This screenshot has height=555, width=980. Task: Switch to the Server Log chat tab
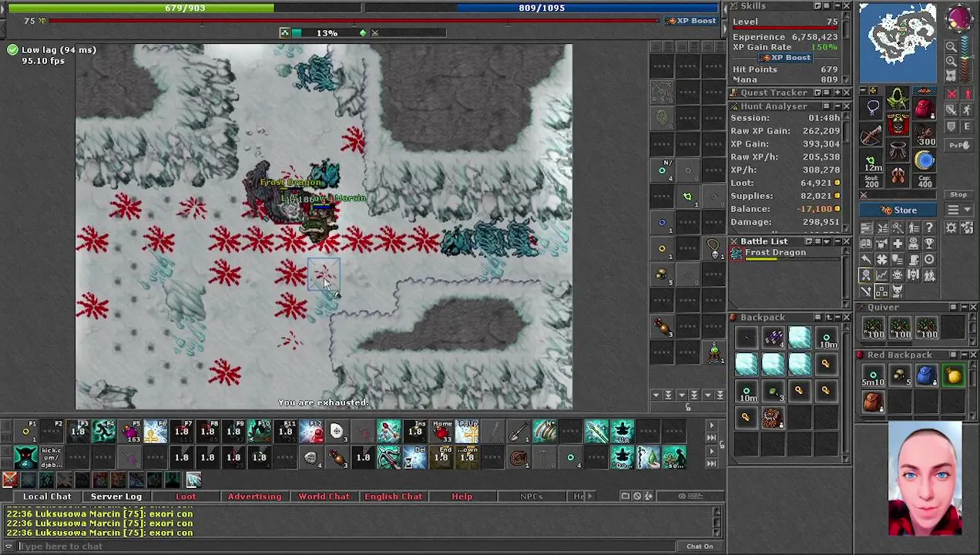click(x=116, y=496)
